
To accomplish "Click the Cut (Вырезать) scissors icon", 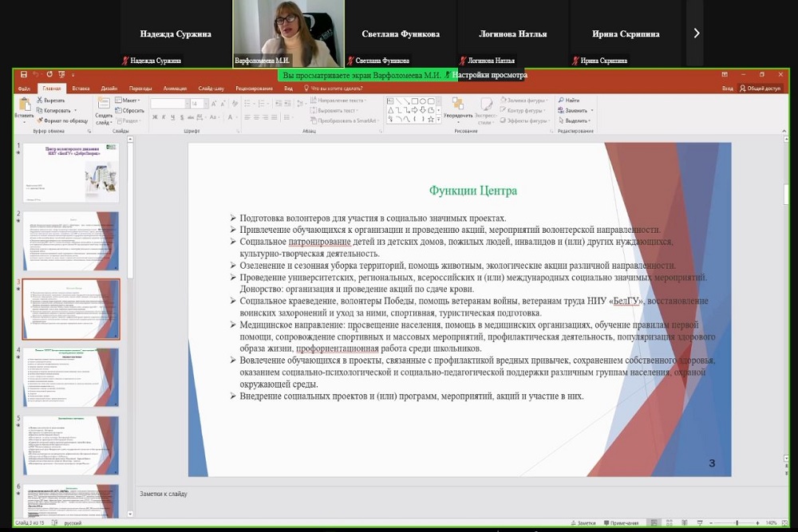I will 40,100.
